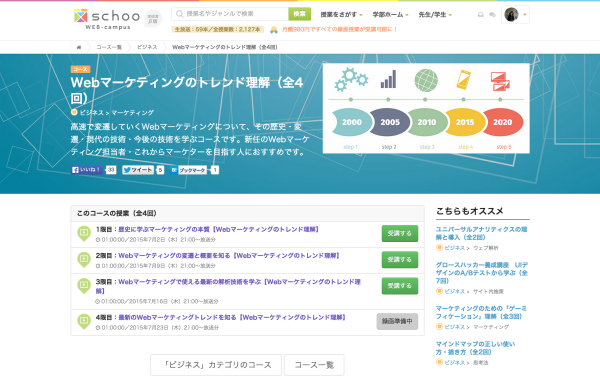Click the マーケティング category link in the banner
This screenshot has height=378, width=600.
(132, 112)
